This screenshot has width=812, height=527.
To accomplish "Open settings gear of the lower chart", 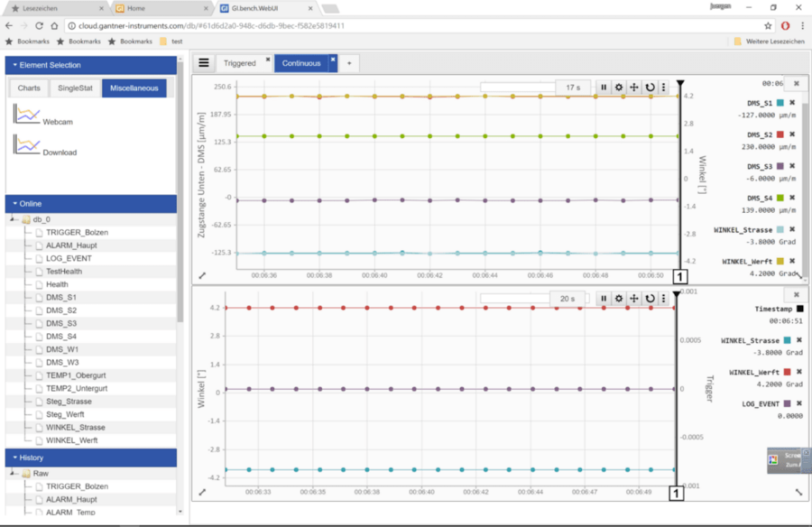I will coord(618,298).
